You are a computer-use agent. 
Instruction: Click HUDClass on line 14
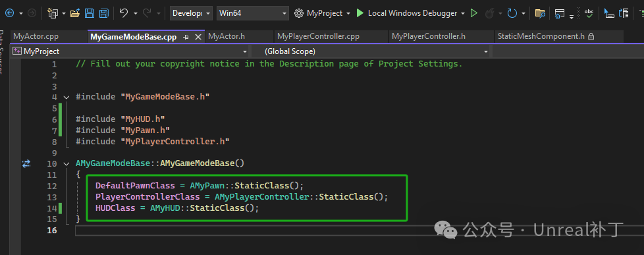click(115, 208)
